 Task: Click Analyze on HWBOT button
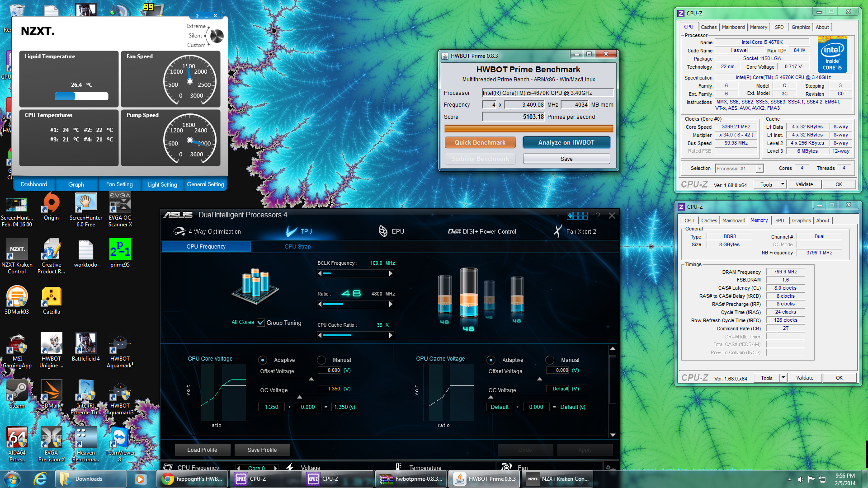[x=566, y=142]
